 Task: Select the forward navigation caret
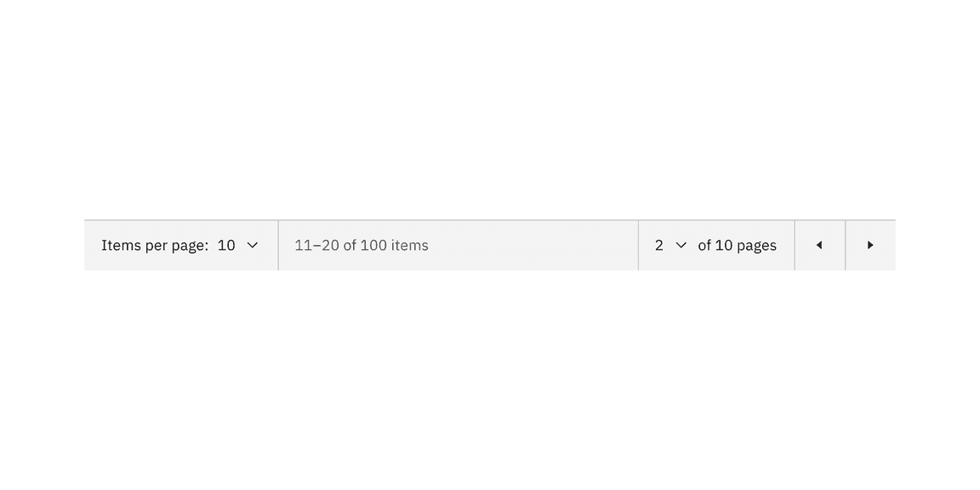point(870,245)
